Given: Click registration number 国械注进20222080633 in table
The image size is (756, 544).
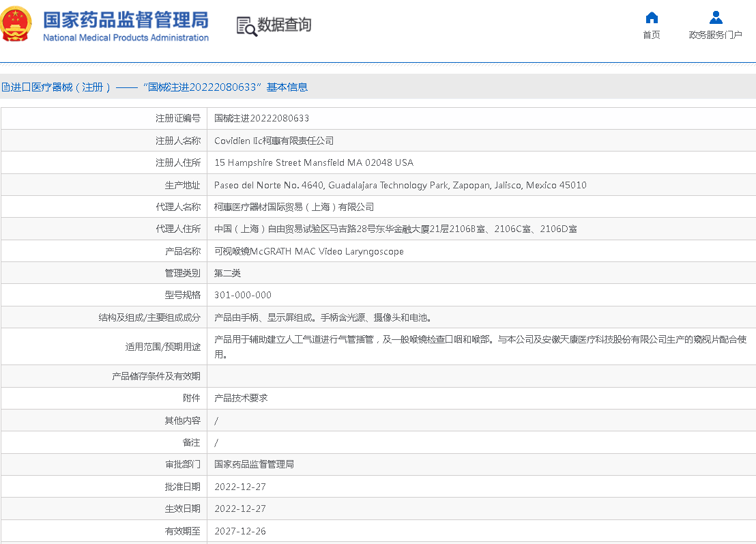Looking at the screenshot, I should (x=261, y=119).
